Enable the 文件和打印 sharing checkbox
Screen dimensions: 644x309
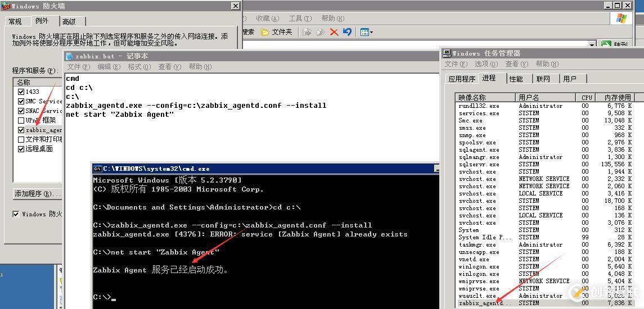coord(21,139)
